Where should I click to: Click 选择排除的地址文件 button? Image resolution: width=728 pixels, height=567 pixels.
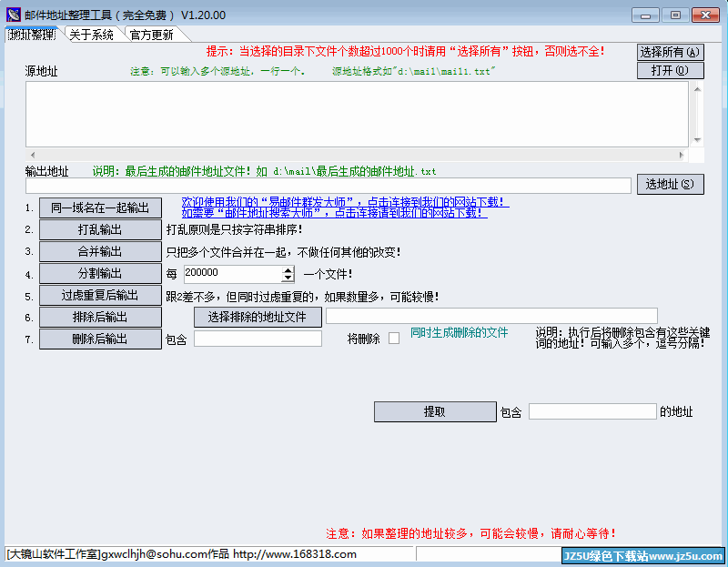pyautogui.click(x=258, y=317)
